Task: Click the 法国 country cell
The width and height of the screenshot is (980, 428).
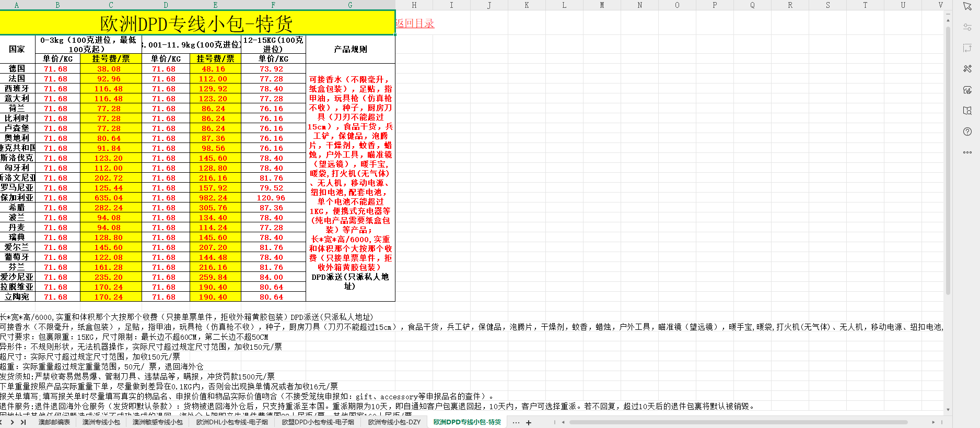Action: click(x=17, y=78)
